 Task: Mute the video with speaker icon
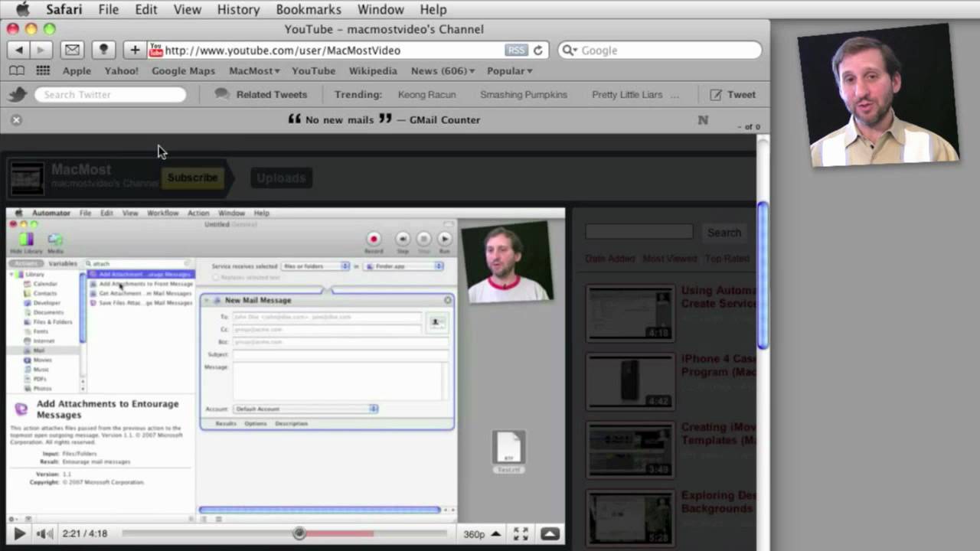click(x=45, y=534)
